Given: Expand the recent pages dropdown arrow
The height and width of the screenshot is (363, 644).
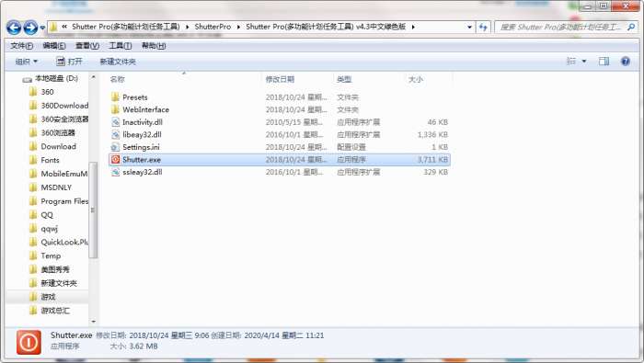Looking at the screenshot, I should [x=42, y=28].
